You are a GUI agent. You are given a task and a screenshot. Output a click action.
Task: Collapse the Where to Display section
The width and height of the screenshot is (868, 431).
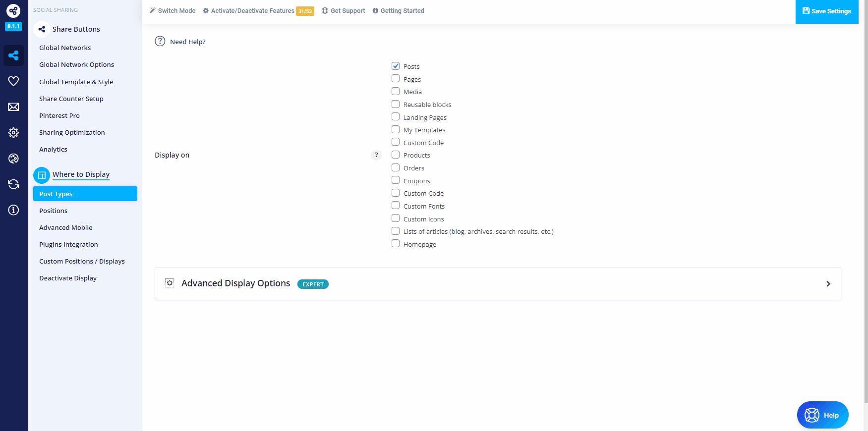pyautogui.click(x=81, y=174)
